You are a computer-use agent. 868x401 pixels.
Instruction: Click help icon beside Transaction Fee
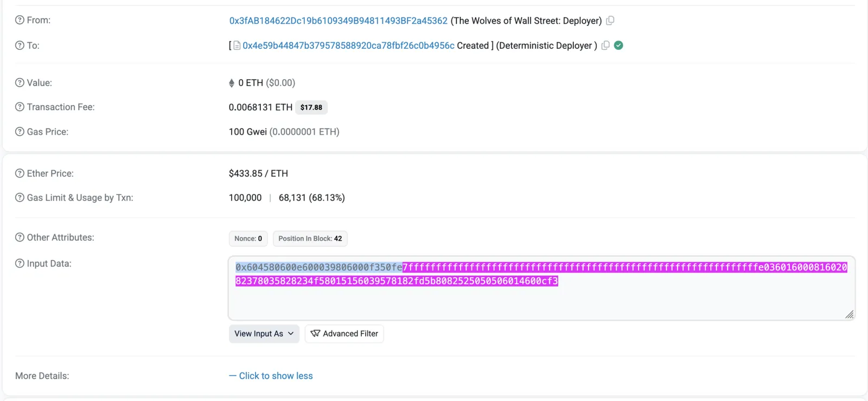point(20,107)
